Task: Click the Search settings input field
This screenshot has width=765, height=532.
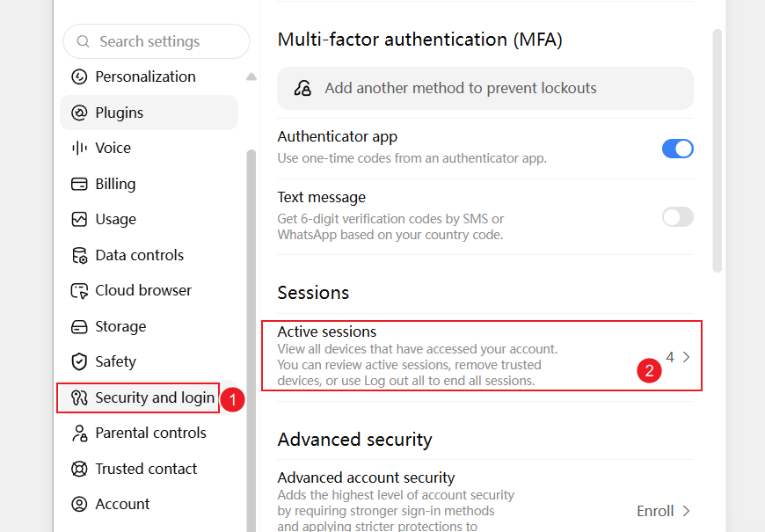Action: click(x=157, y=41)
